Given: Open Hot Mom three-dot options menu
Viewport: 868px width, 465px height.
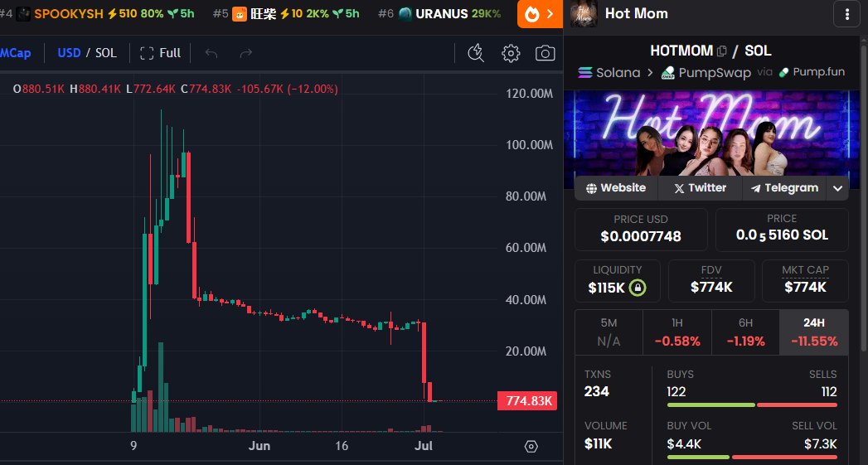Looking at the screenshot, I should tap(847, 14).
